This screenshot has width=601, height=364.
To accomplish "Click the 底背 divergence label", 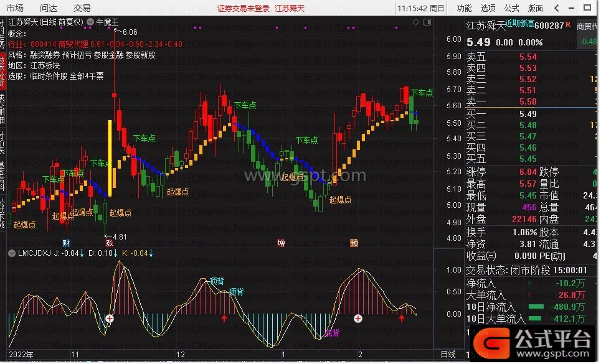I will [x=332, y=333].
